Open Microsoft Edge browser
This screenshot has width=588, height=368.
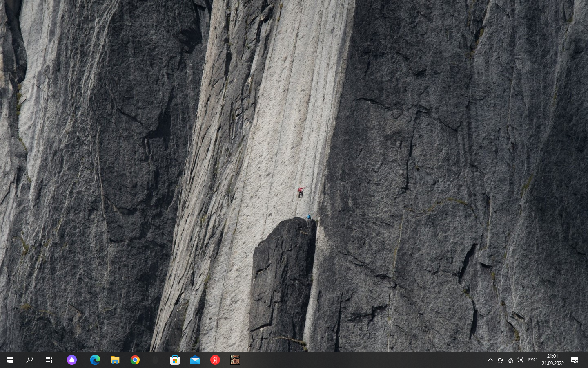(x=95, y=360)
